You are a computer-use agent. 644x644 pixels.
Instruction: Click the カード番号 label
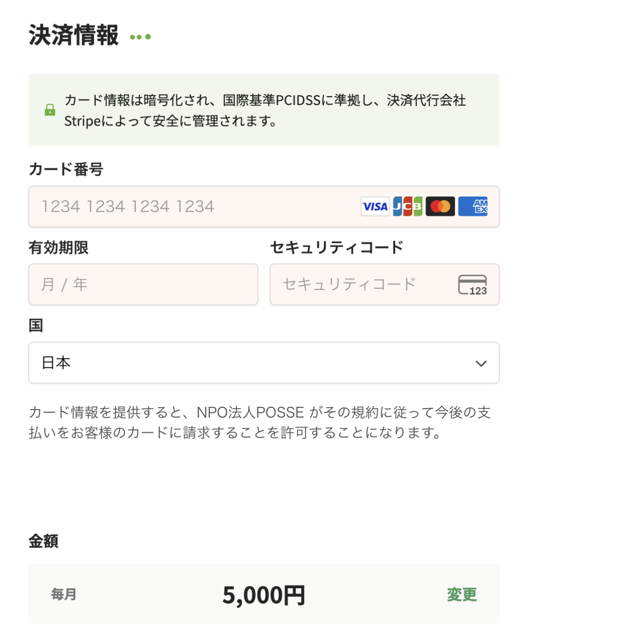pyautogui.click(x=66, y=169)
